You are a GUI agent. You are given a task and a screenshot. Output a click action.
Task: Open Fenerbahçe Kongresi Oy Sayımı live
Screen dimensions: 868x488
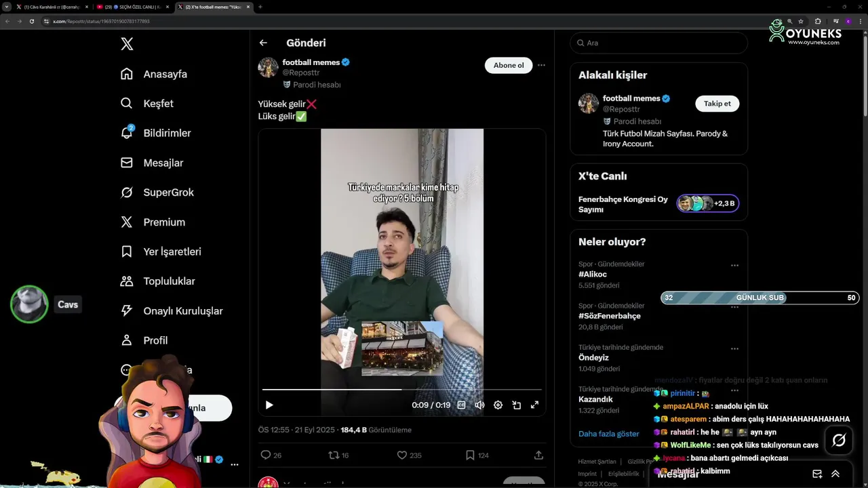tap(623, 204)
